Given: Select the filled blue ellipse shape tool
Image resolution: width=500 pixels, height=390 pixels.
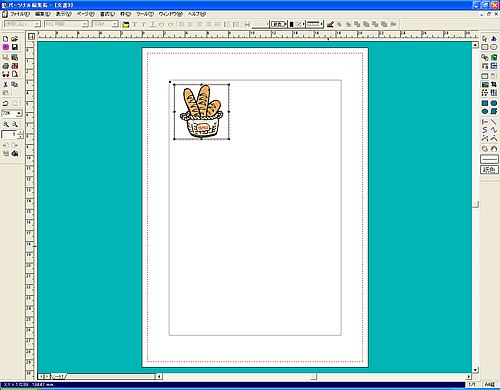Looking at the screenshot, I should pos(485,111).
